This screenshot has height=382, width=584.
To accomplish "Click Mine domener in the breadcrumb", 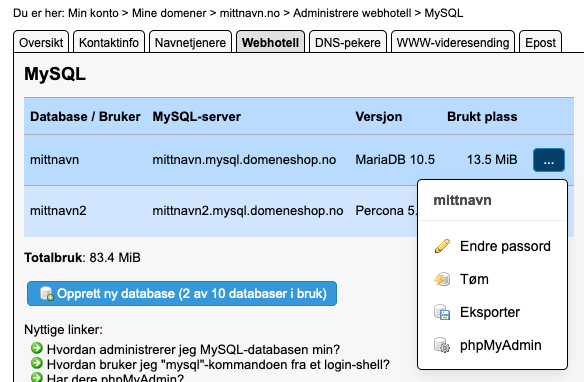I will coord(169,13).
